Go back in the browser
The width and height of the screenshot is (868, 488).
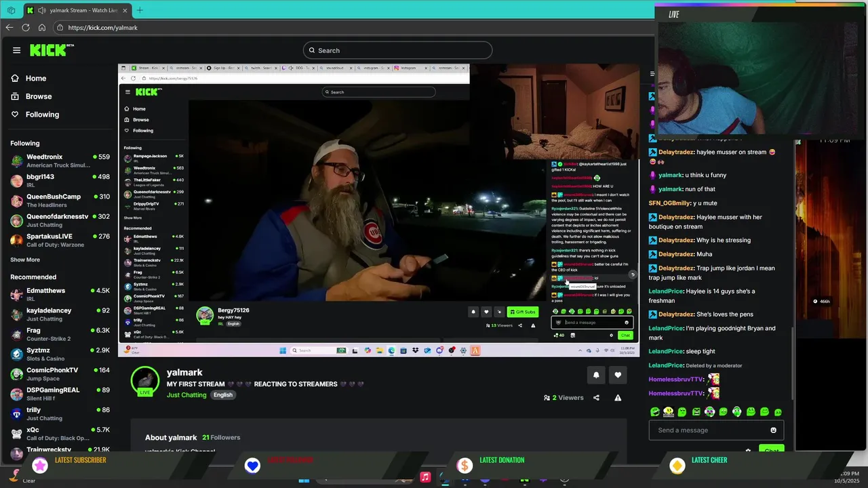9,28
